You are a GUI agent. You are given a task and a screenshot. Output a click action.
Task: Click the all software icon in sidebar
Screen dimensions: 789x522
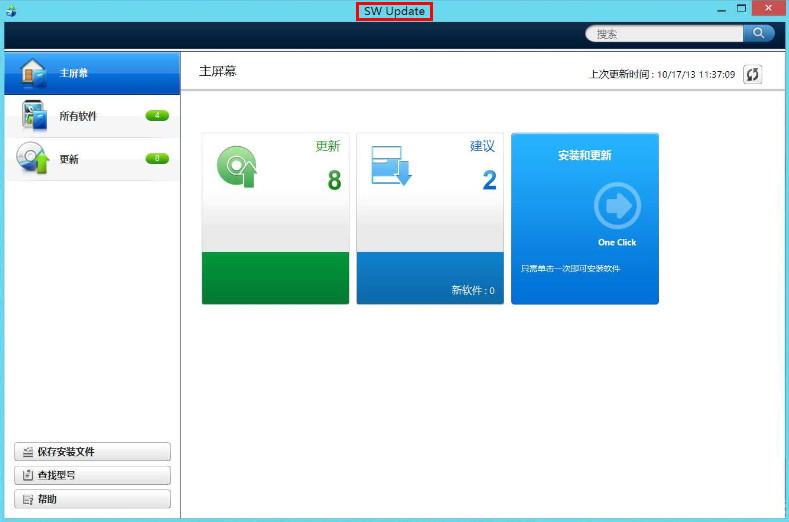pos(34,115)
